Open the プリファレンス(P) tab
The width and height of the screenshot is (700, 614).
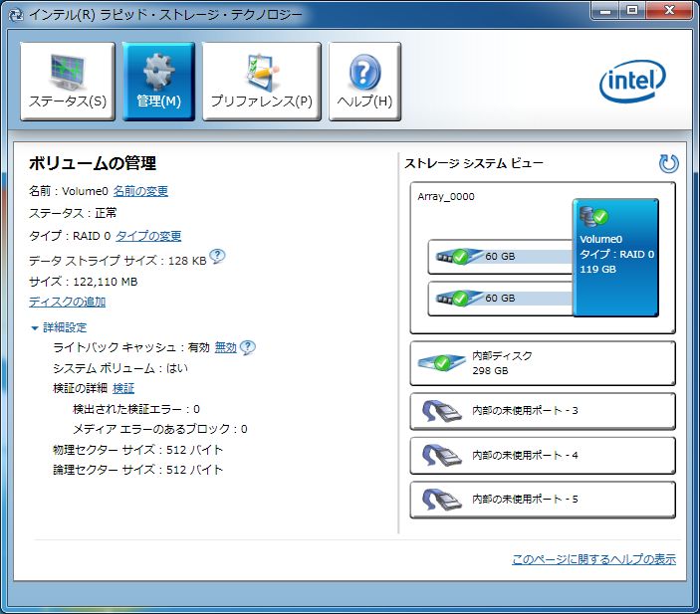click(262, 82)
